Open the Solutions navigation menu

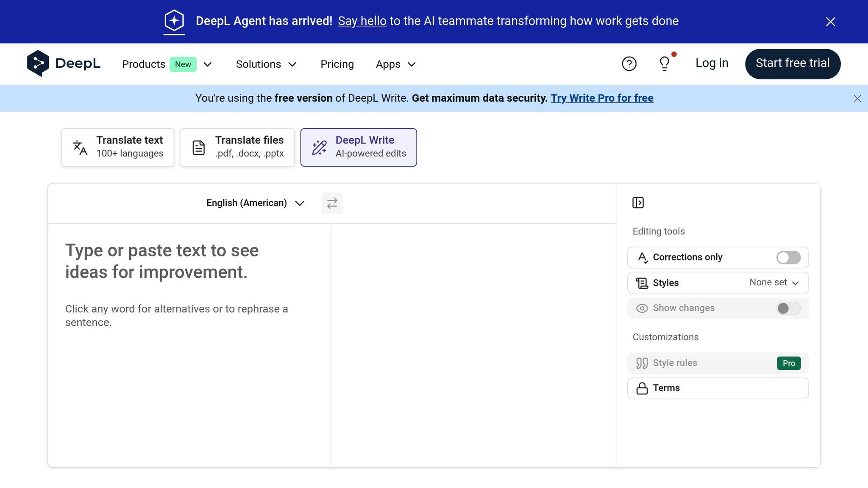[266, 64]
